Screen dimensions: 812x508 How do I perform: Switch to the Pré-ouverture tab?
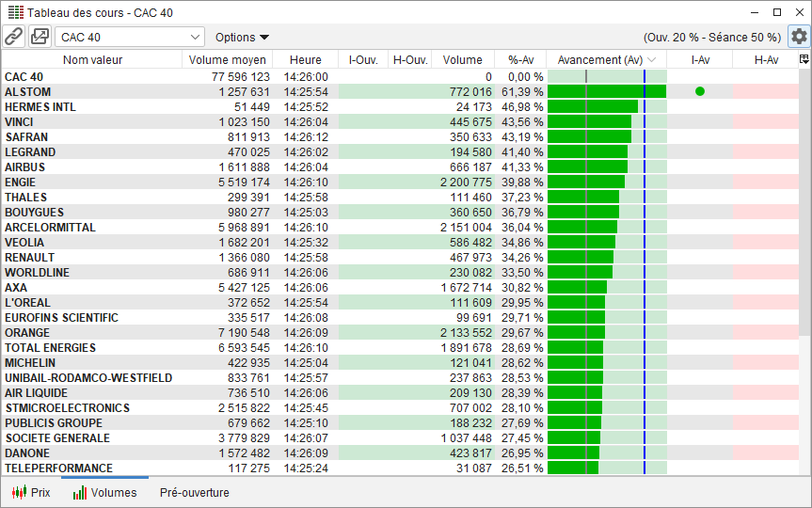click(x=194, y=492)
